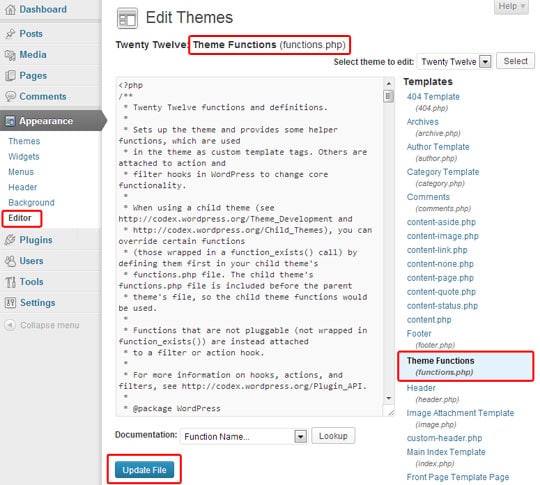Click the Pages icon in sidebar
The height and width of the screenshot is (485, 540).
click(x=10, y=75)
